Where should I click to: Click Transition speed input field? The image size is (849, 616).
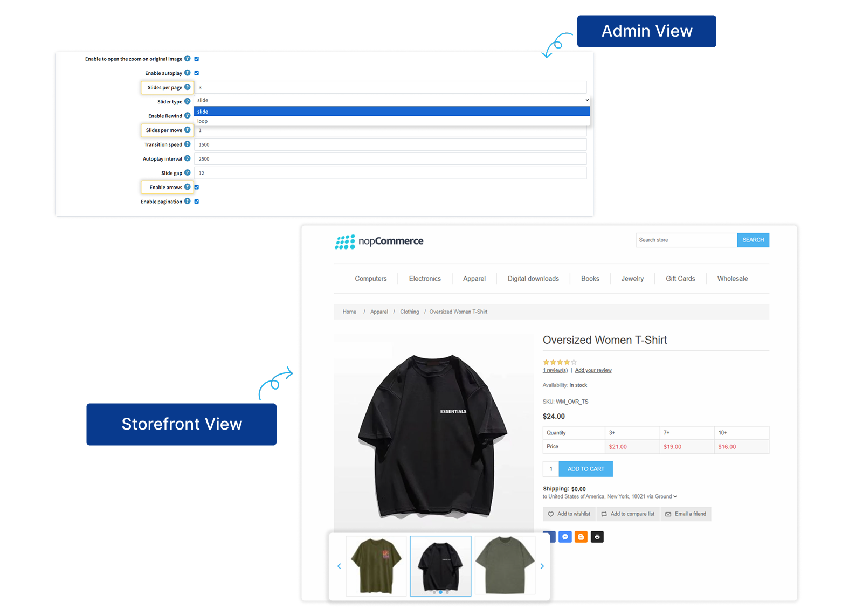[390, 144]
